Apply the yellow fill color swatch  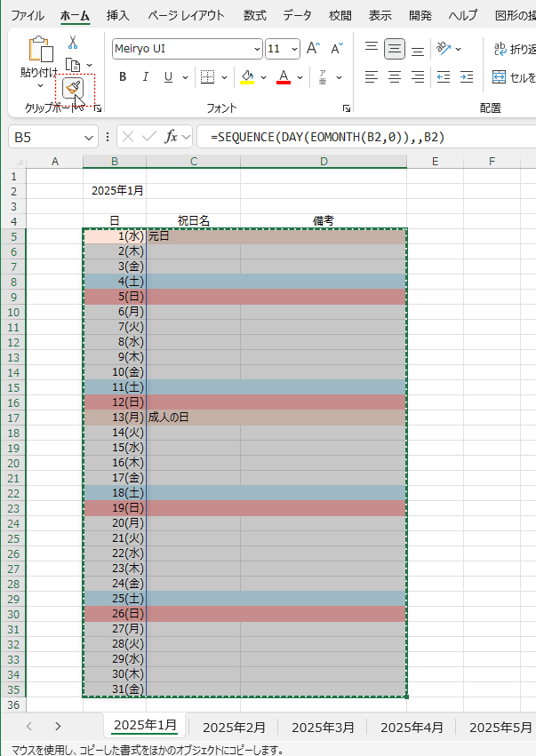tap(247, 77)
